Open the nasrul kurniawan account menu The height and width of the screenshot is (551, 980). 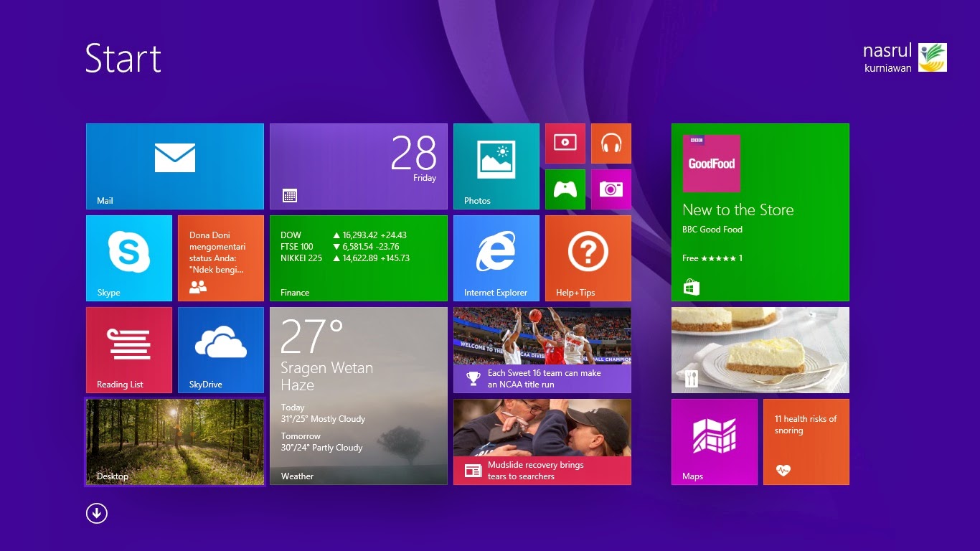(905, 57)
